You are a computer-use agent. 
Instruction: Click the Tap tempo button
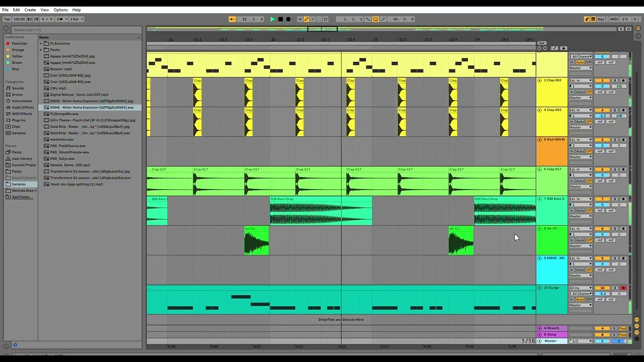[7, 19]
